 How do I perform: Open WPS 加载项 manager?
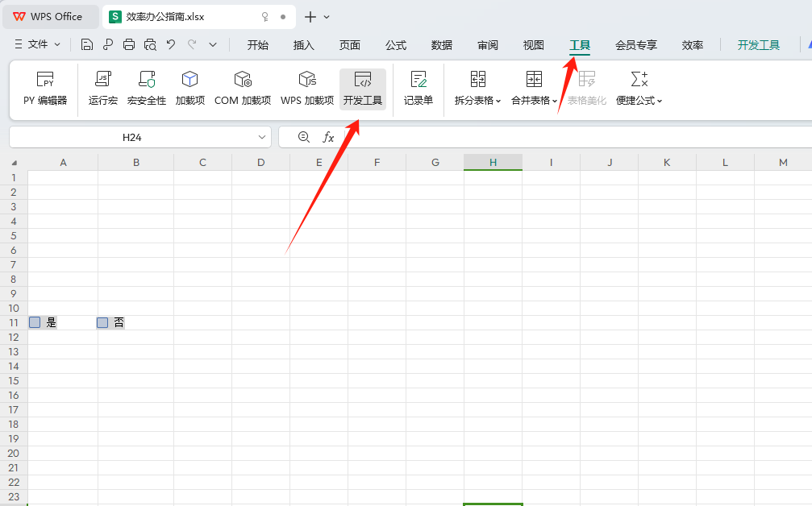[307, 89]
